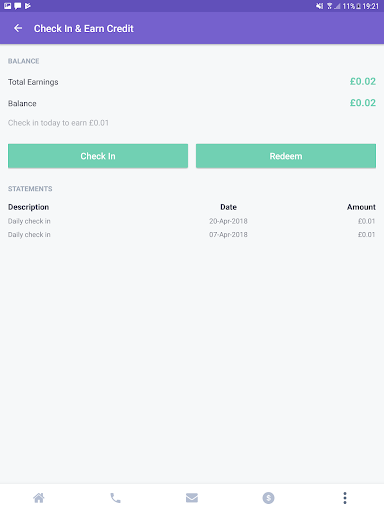
Task: Tap the Total Earnings £0.02 amount
Action: [363, 81]
